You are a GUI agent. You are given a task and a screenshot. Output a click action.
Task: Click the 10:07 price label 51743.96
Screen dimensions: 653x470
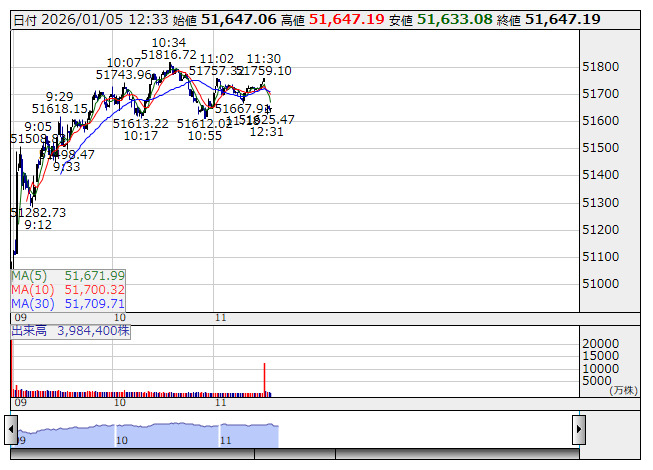click(x=124, y=74)
